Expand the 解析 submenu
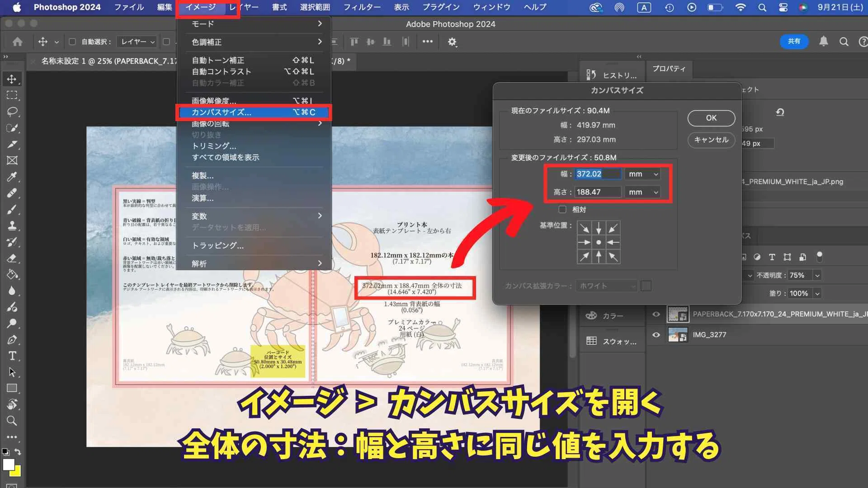Screen dimensions: 868x488 point(255,263)
